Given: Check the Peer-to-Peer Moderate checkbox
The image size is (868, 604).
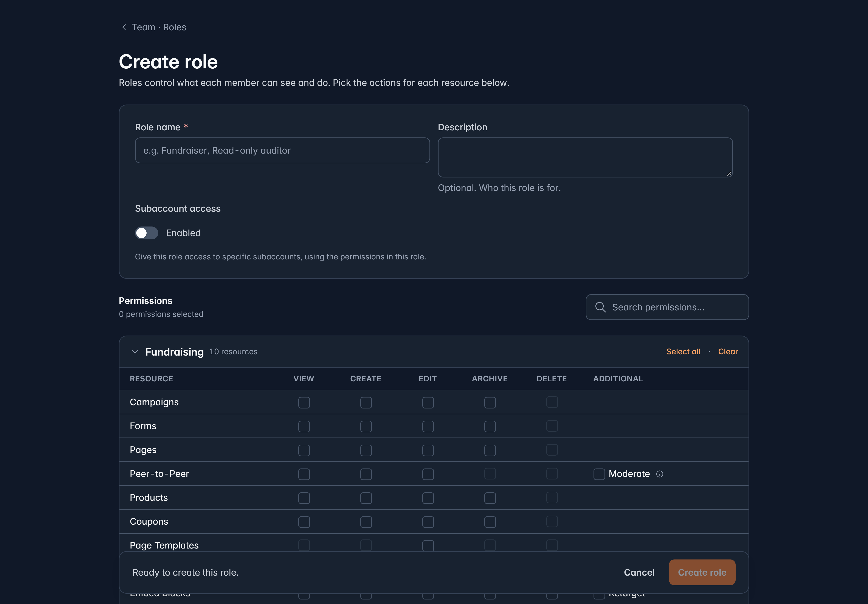Looking at the screenshot, I should (x=599, y=474).
